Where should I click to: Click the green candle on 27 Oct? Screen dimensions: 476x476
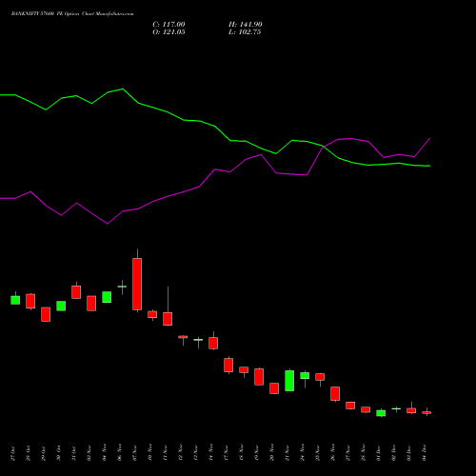[x=15, y=300]
